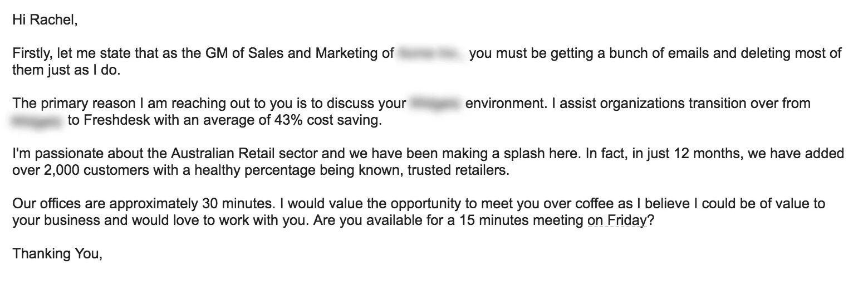Click the "Thanking You," closing line
The height and width of the screenshot is (284, 868).
tap(57, 253)
